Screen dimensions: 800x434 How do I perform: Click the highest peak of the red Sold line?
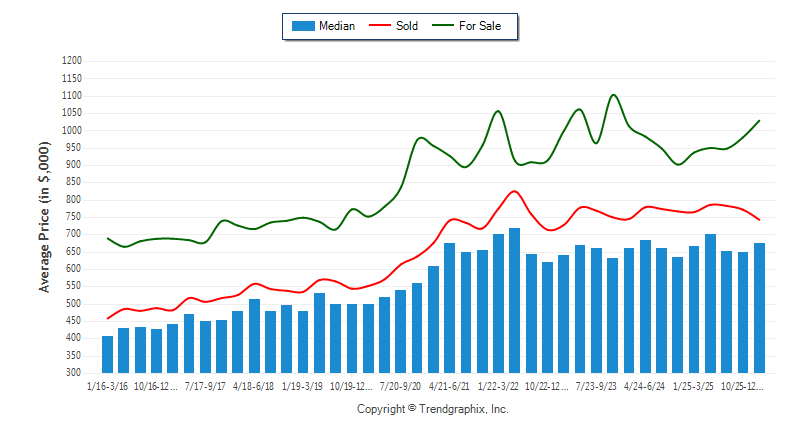point(514,191)
